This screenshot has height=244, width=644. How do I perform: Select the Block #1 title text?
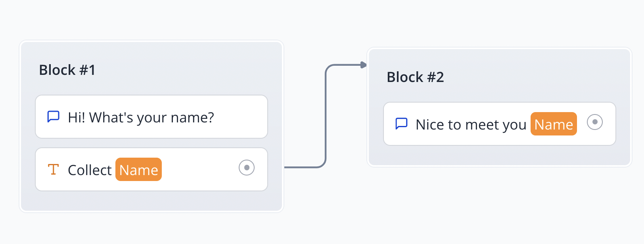(67, 70)
